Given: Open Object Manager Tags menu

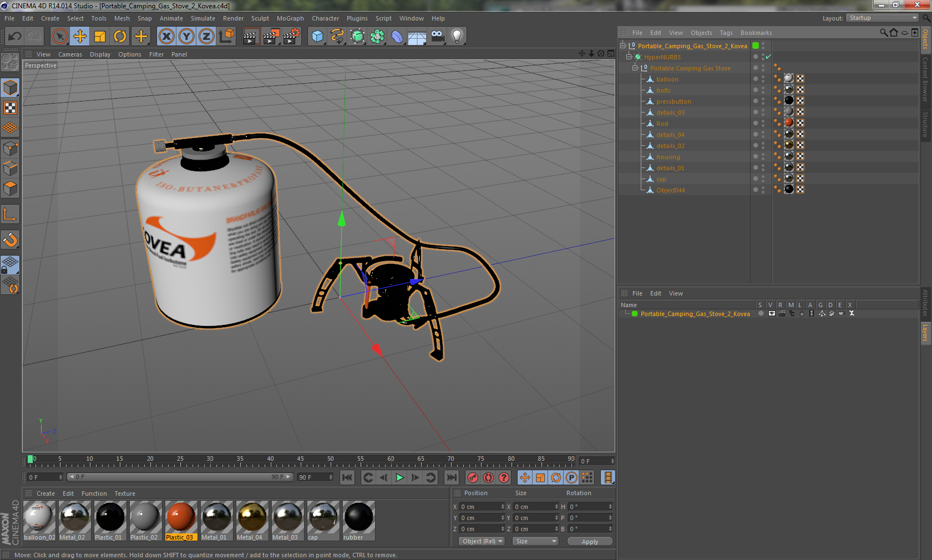Looking at the screenshot, I should coord(726,33).
